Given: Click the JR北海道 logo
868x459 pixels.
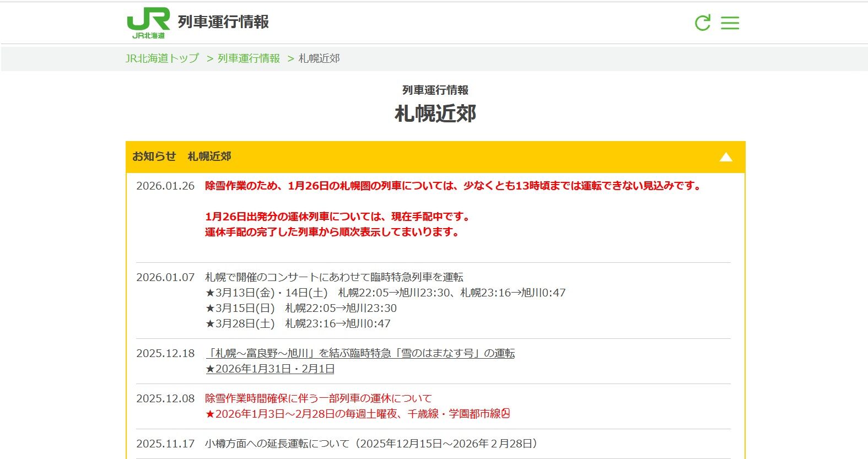Looking at the screenshot, I should (148, 23).
